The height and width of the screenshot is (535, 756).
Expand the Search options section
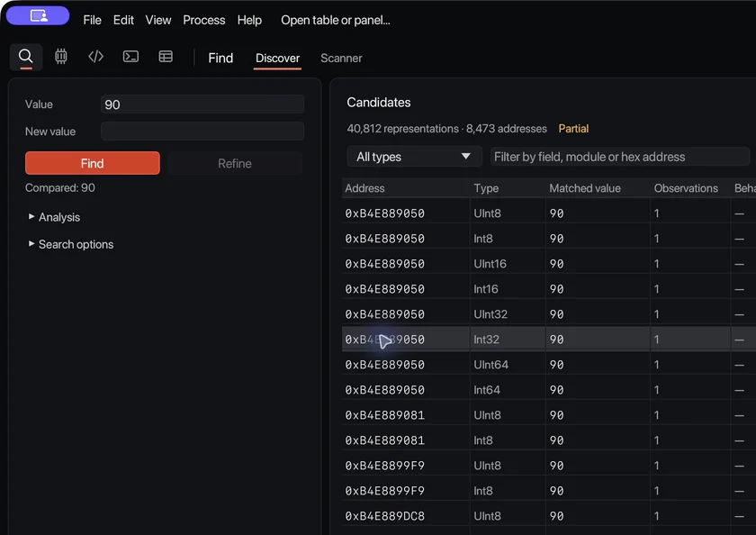tap(71, 244)
